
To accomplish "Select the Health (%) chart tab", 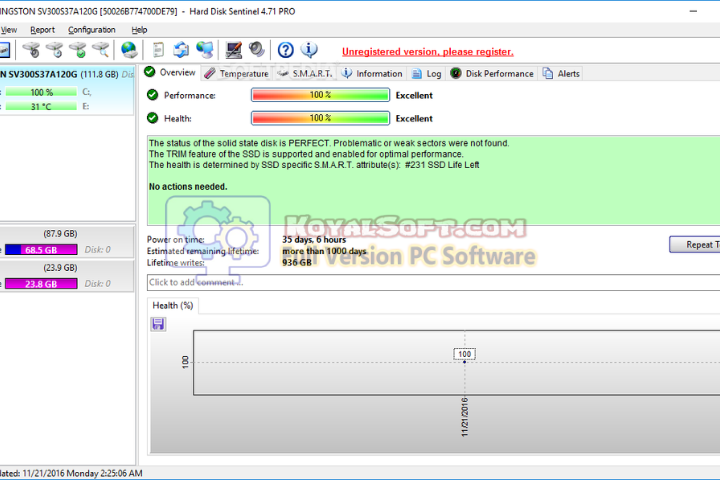I will [173, 305].
